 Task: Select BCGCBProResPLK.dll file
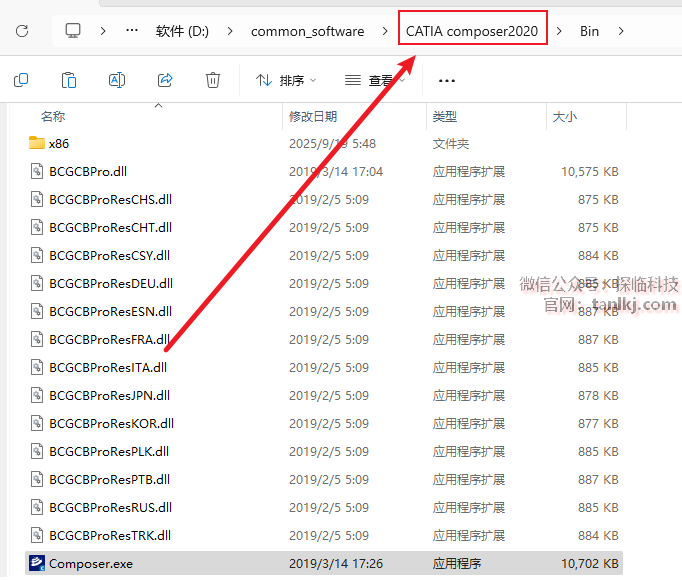[x=109, y=451]
